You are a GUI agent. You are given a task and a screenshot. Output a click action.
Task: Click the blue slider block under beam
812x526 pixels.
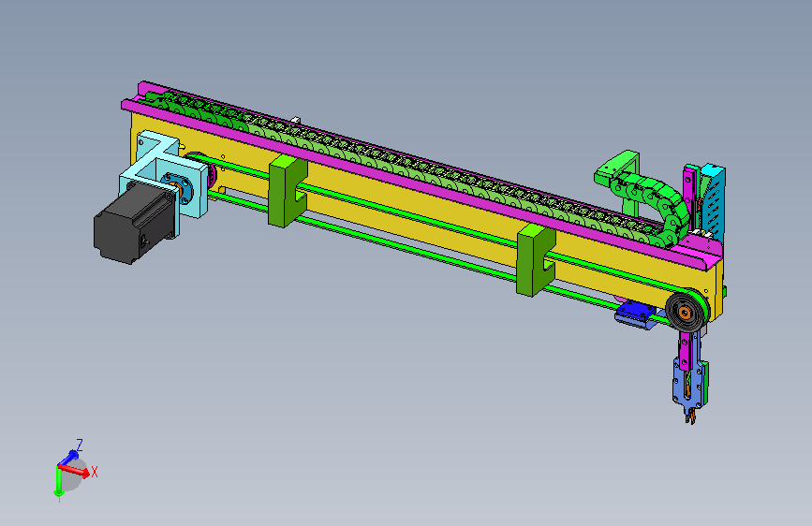coord(635,314)
